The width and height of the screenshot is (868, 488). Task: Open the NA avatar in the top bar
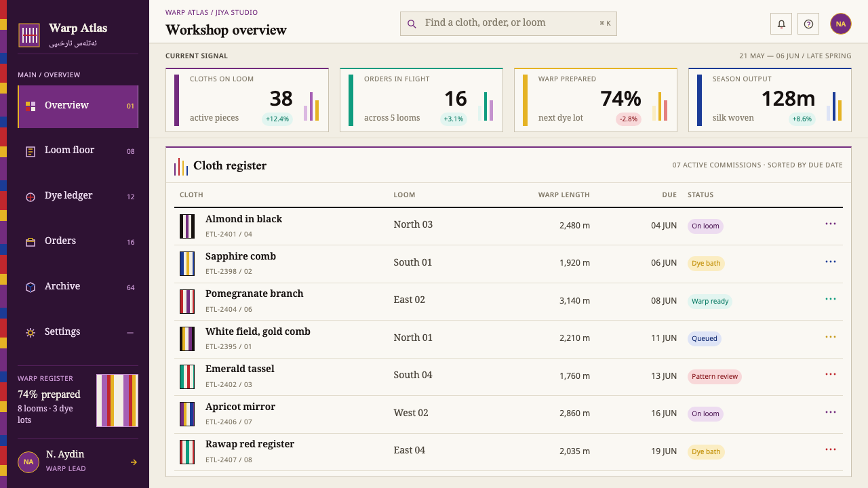click(x=841, y=24)
